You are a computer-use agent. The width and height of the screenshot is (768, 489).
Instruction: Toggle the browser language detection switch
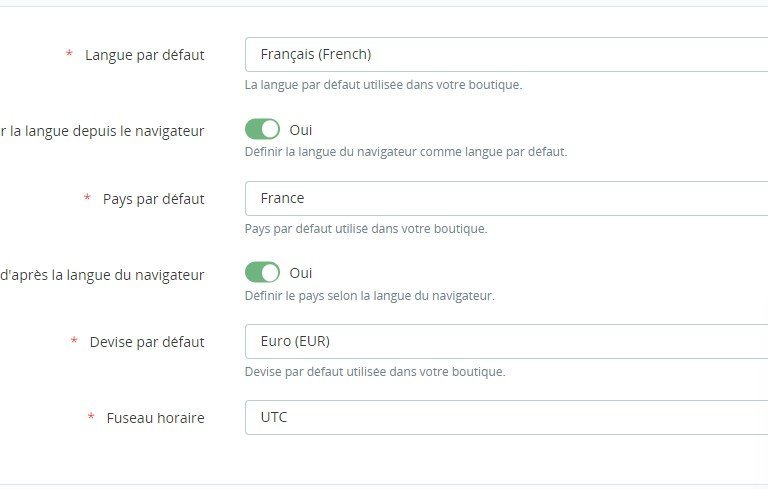(x=262, y=130)
